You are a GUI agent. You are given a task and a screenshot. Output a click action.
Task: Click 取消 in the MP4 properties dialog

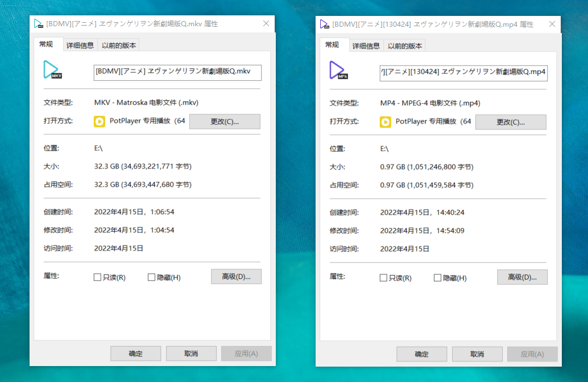tap(477, 354)
